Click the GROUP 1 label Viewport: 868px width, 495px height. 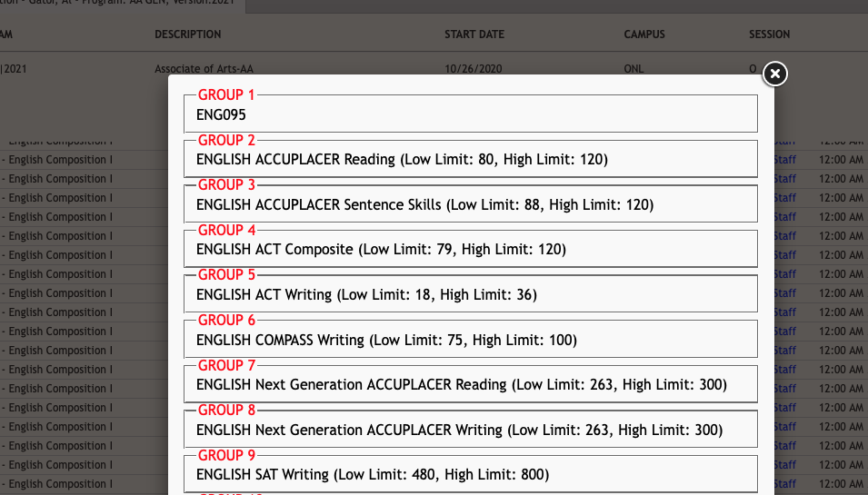coord(226,95)
